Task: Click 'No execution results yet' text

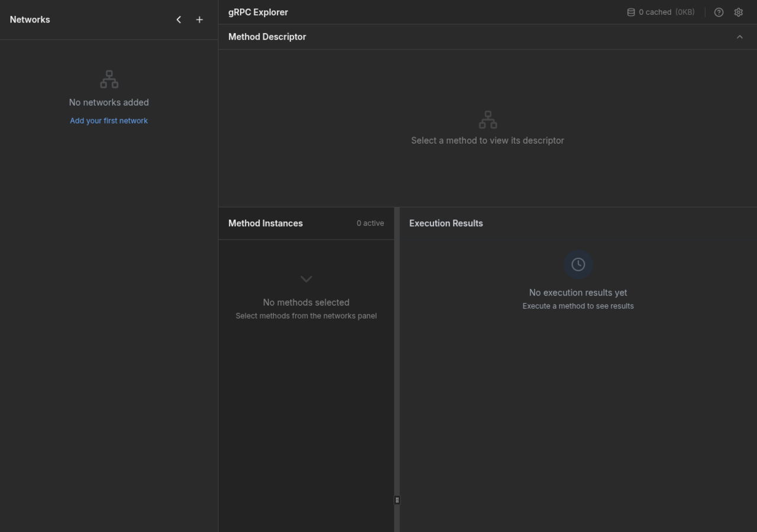Action: tap(578, 293)
